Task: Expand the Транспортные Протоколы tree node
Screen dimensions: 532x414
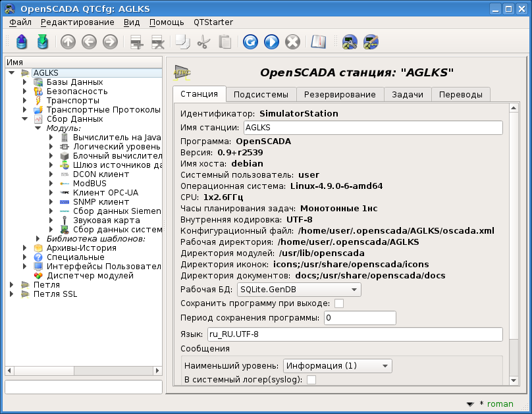Action: click(24, 109)
